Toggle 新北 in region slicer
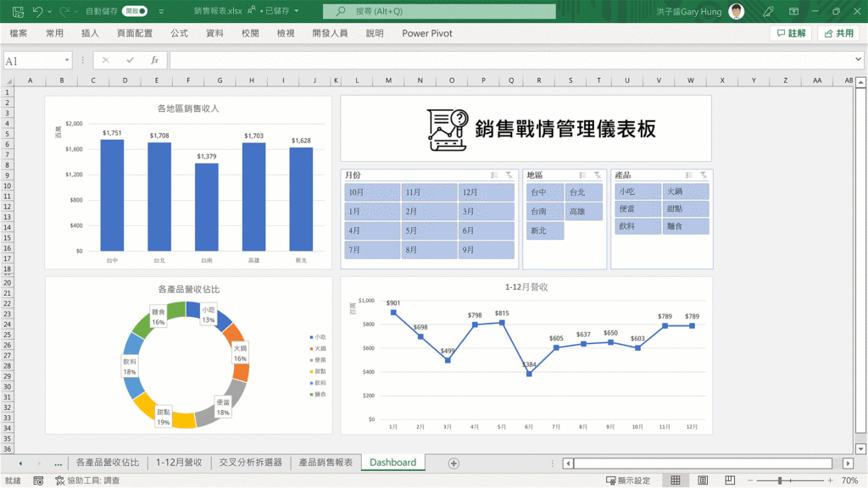This screenshot has width=868, height=488. tap(545, 230)
